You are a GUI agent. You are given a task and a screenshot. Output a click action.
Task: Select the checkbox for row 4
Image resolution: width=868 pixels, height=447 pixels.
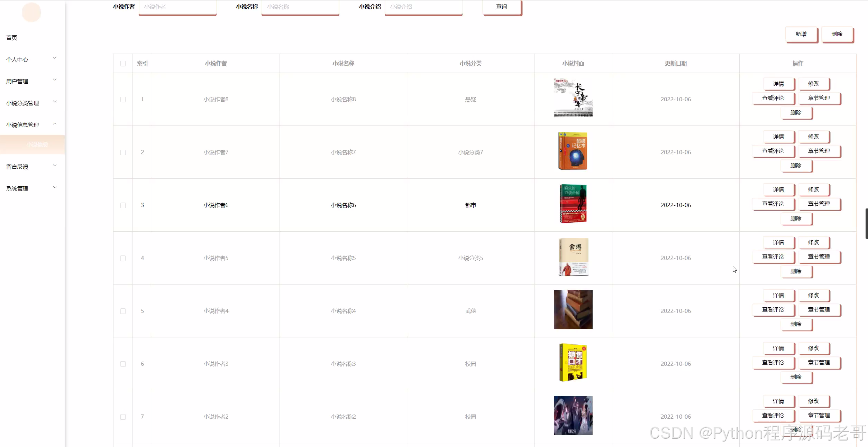(x=123, y=258)
